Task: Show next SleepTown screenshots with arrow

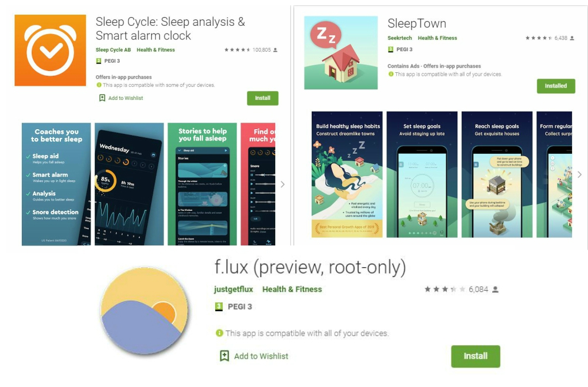Action: (579, 174)
